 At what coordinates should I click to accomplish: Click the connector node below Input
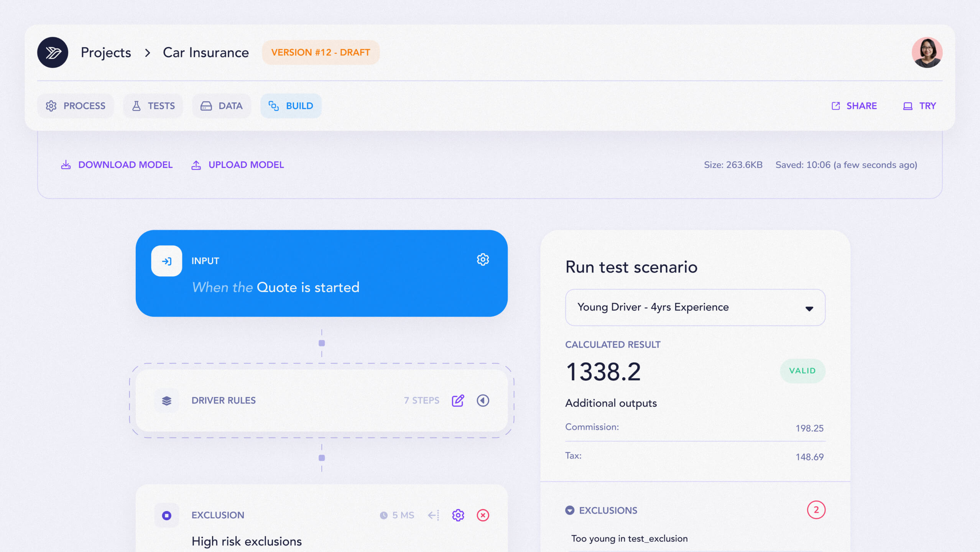[322, 343]
